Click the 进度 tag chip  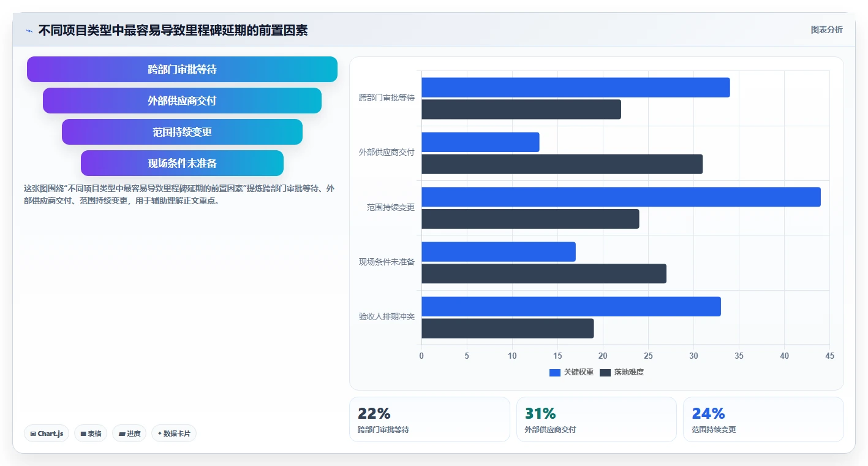coord(129,434)
